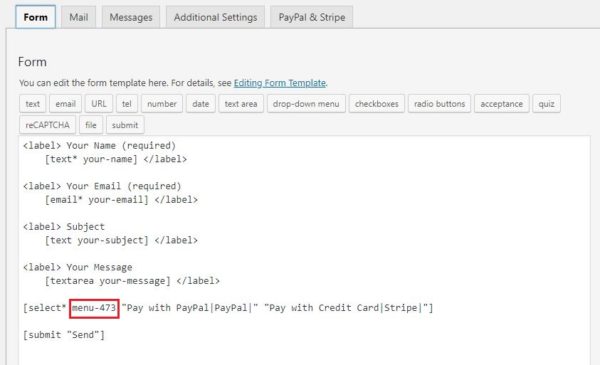Add a checkboxes tag
Screen dimensions: 600x365
click(377, 104)
